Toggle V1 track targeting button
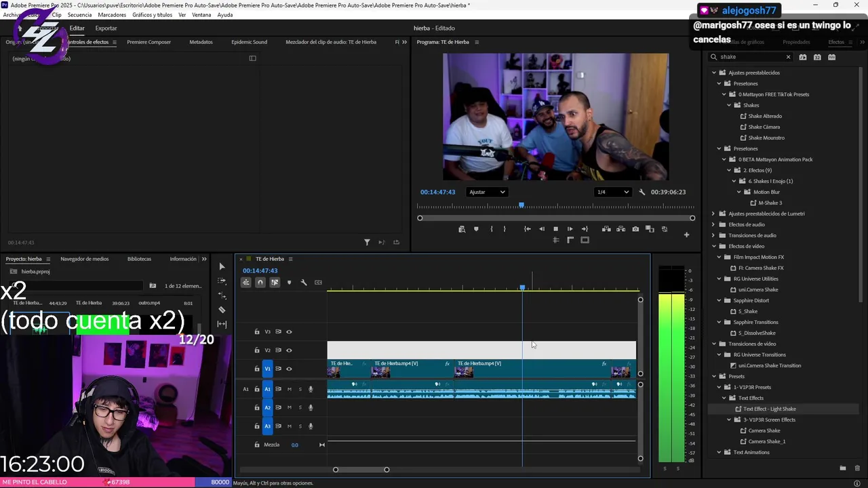Viewport: 868px width, 488px height. point(267,369)
